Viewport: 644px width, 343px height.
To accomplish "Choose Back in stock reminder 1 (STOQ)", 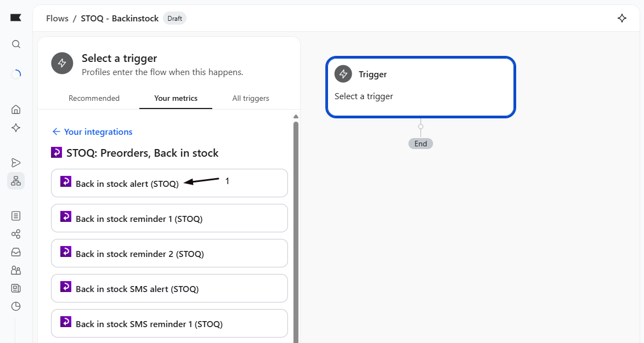I will pos(169,218).
